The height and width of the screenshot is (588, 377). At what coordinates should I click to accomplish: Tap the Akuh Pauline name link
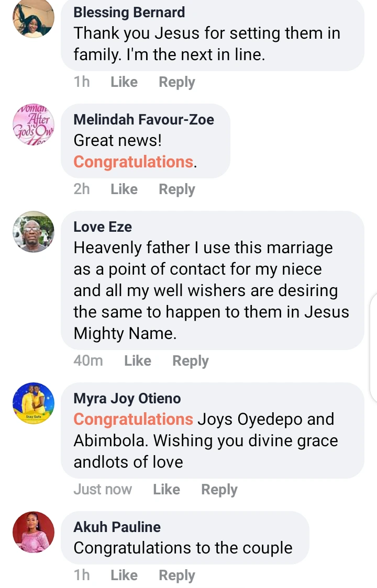click(x=117, y=527)
